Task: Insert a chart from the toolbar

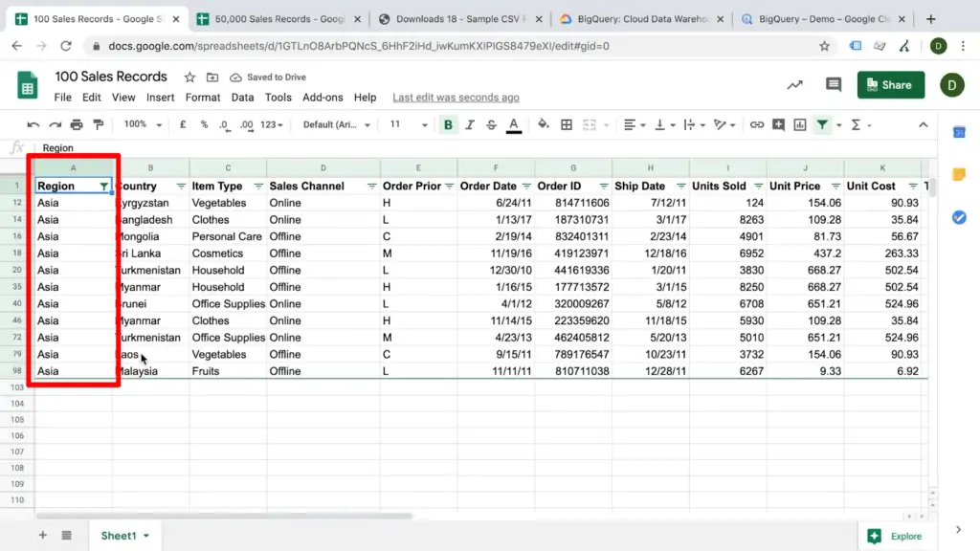Action: pyautogui.click(x=800, y=124)
